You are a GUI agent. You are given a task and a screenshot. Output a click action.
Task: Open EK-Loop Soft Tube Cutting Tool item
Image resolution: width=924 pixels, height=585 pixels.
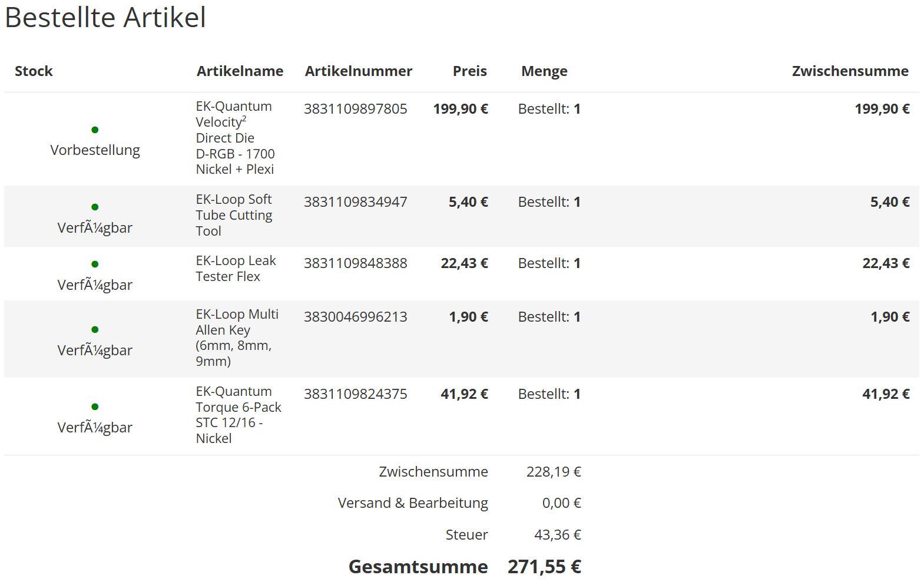coord(234,215)
